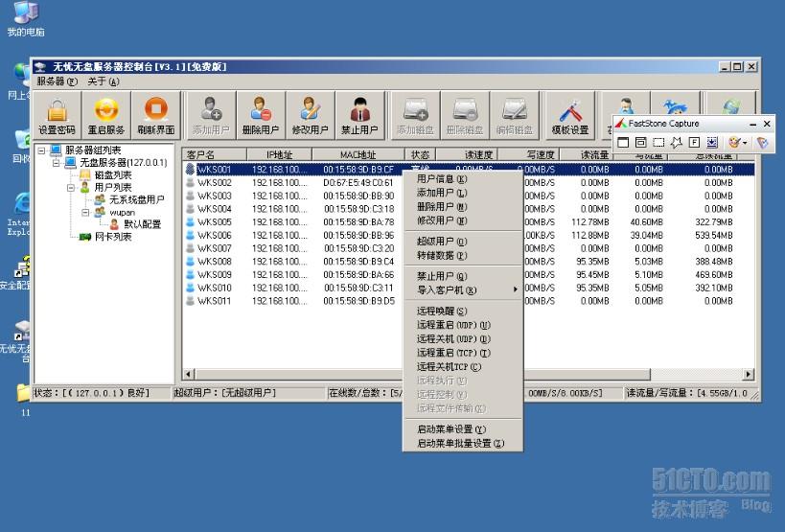The width and height of the screenshot is (785, 532).
Task: Select the WKS006 row
Action: tap(468, 235)
